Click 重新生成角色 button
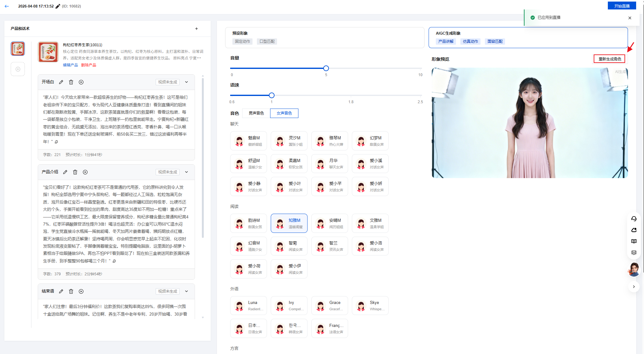This screenshot has height=354, width=644. pos(609,59)
